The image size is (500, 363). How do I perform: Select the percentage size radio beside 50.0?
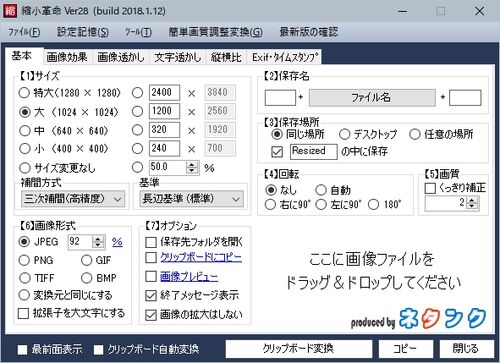click(137, 167)
